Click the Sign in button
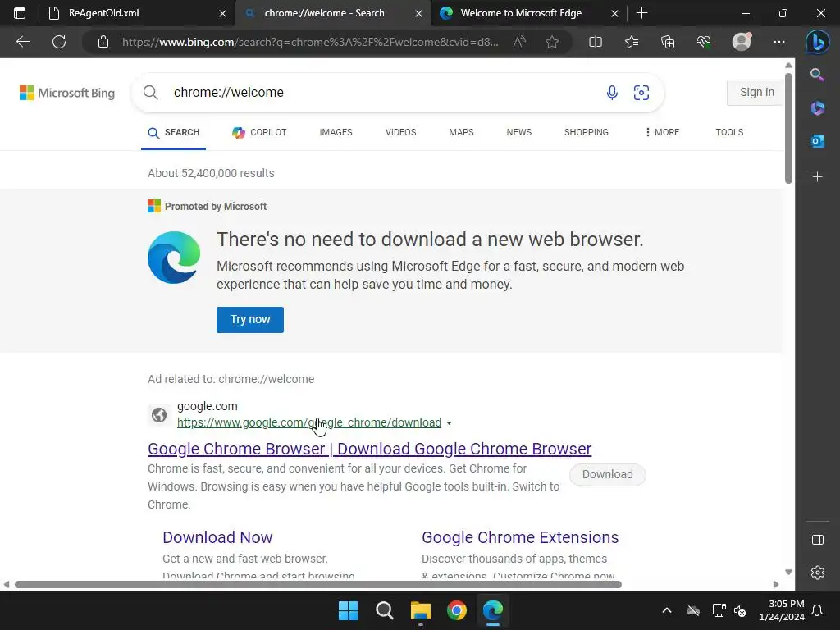Screen dimensions: 840x630 point(756,92)
